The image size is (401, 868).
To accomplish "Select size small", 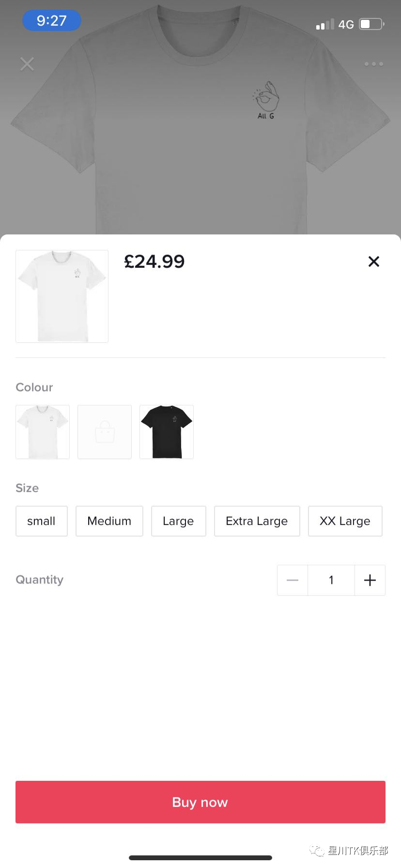I will (x=42, y=521).
